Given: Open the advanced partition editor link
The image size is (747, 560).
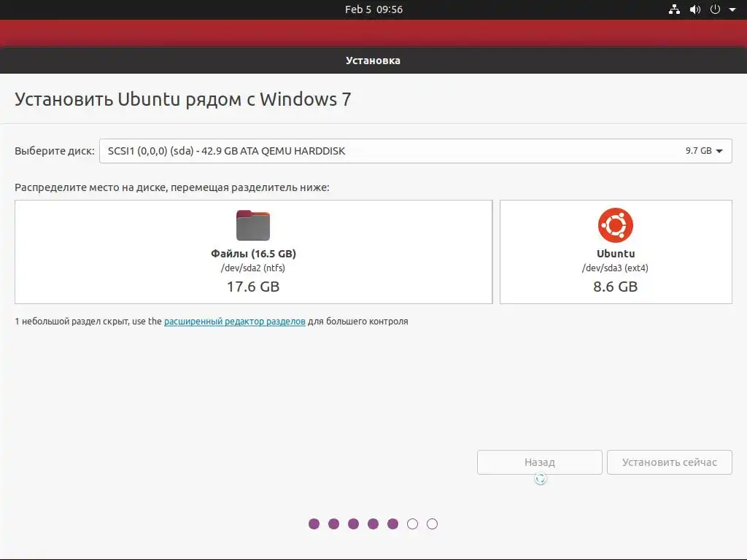Looking at the screenshot, I should [234, 322].
